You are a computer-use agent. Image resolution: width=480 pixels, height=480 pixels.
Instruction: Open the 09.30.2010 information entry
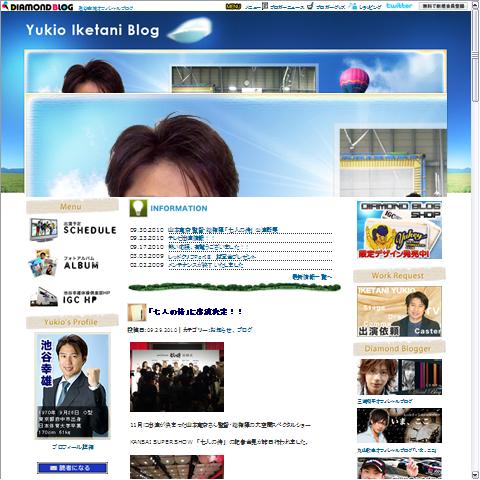223,230
